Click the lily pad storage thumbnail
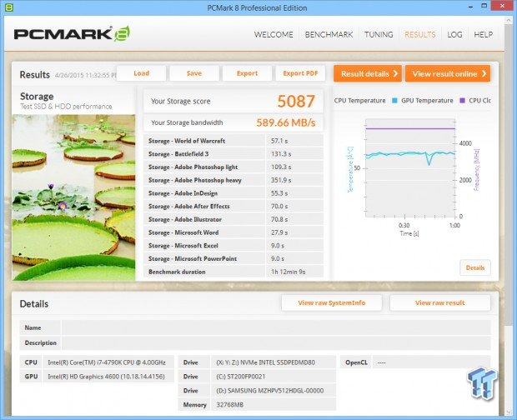Screen dimensions: 517x420 coord(73,197)
